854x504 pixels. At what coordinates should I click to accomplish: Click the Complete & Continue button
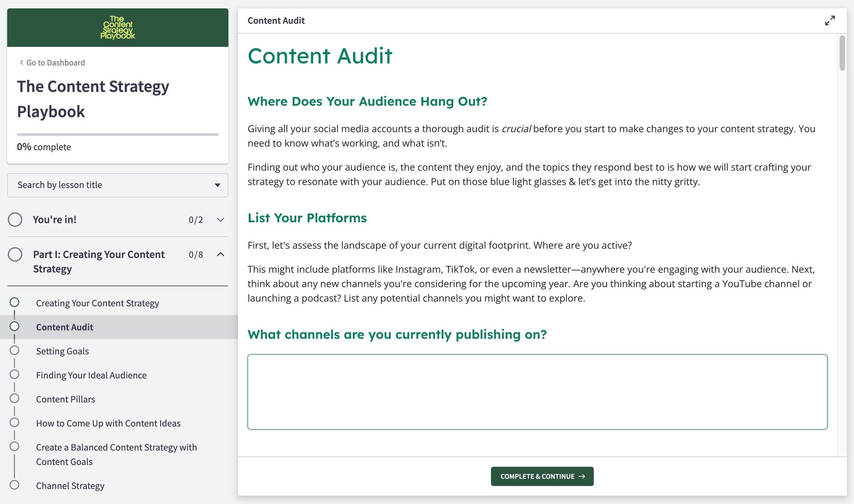coord(542,476)
